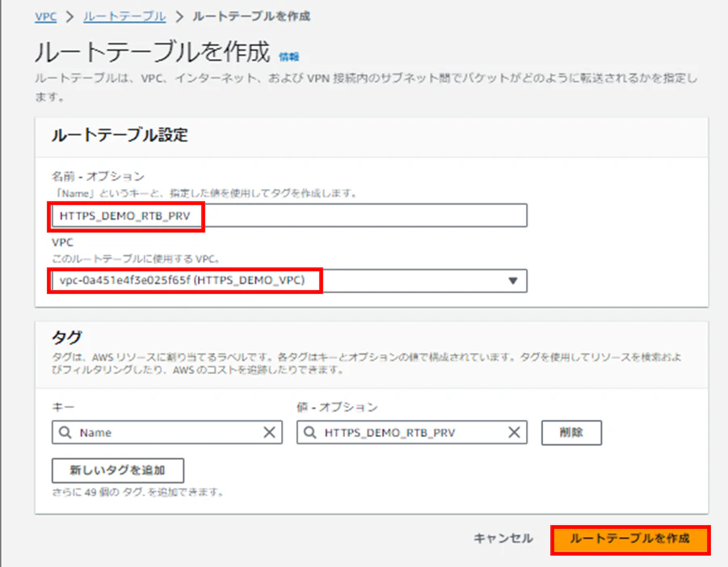Image resolution: width=728 pixels, height=567 pixels.
Task: Click the このルートテーブルに使用する VPC description
Action: point(136,258)
